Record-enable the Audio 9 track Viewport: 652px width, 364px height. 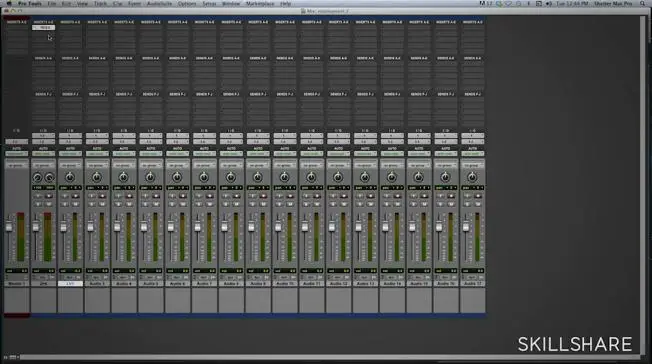(x=263, y=196)
